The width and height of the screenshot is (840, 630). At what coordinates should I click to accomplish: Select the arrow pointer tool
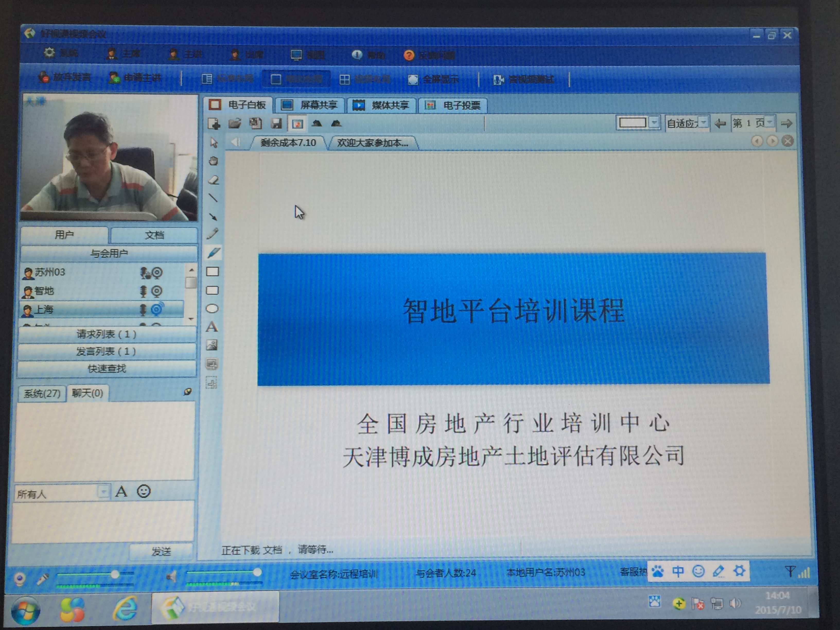coord(214,143)
